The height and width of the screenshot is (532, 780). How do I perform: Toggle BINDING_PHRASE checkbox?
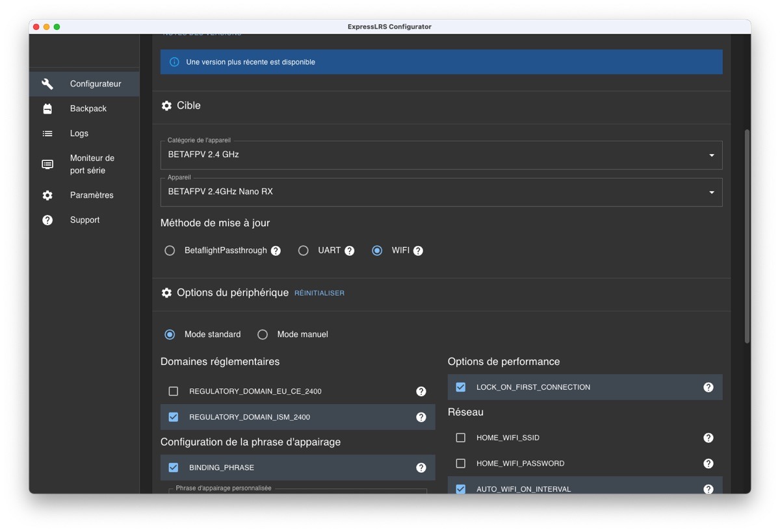coord(174,468)
